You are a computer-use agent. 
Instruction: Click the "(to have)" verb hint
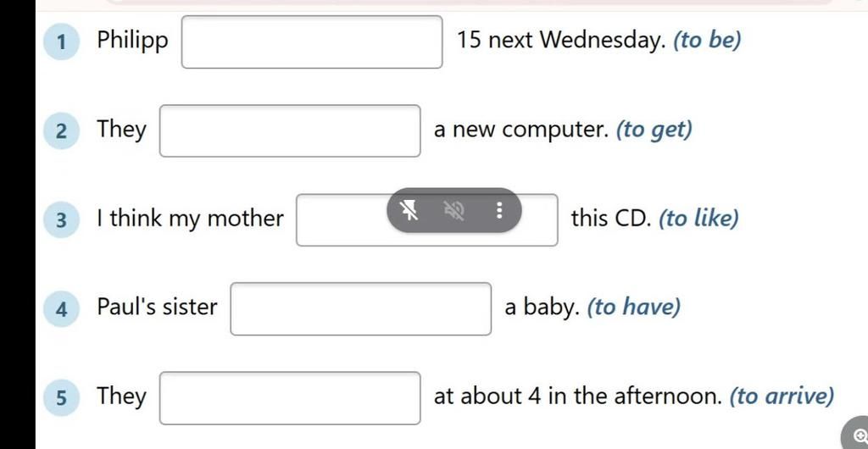pyautogui.click(x=633, y=307)
